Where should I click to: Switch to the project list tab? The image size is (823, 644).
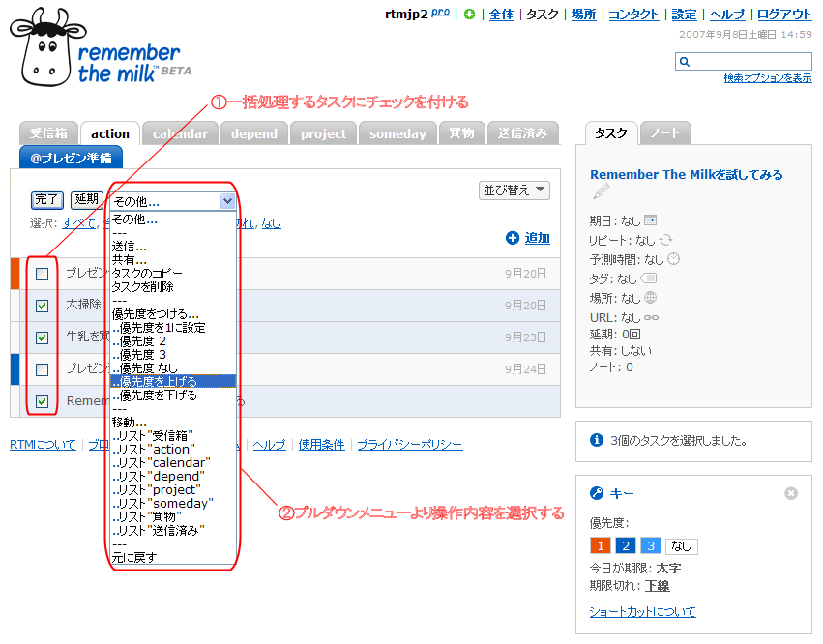(x=323, y=133)
